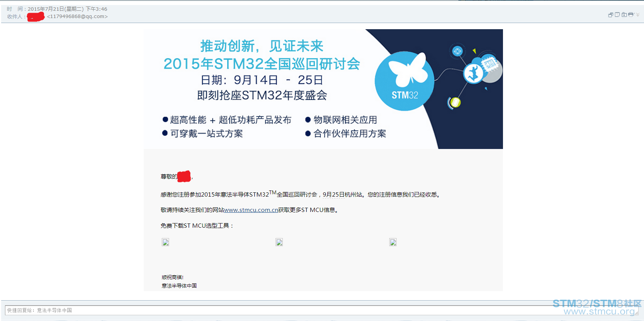Click recipient address 1179496868@qq.com

(77, 17)
